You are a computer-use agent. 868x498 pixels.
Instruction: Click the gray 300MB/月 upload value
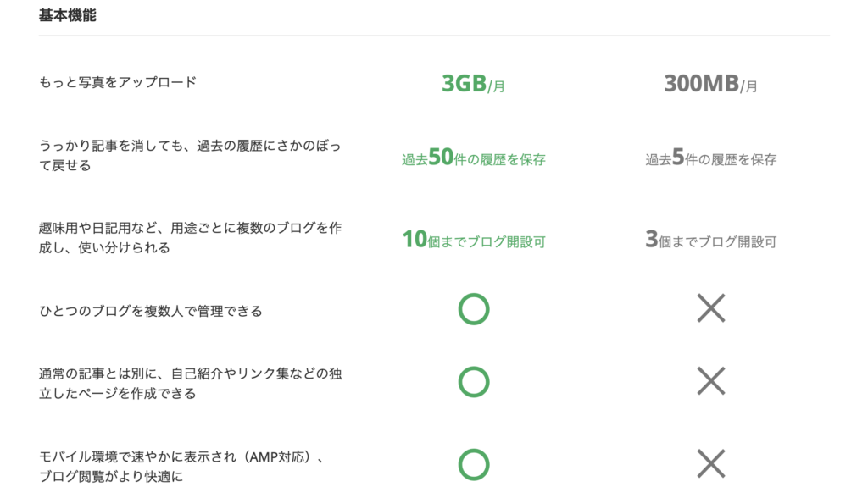710,84
